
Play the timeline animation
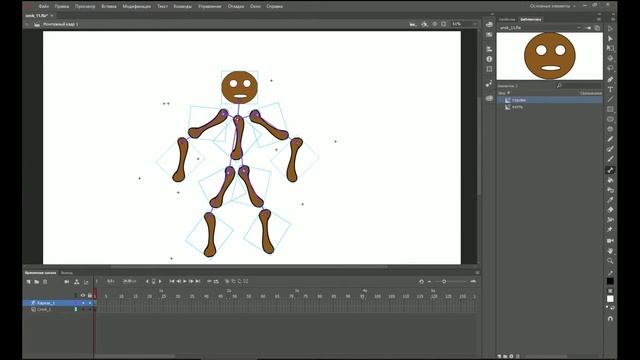click(185, 281)
